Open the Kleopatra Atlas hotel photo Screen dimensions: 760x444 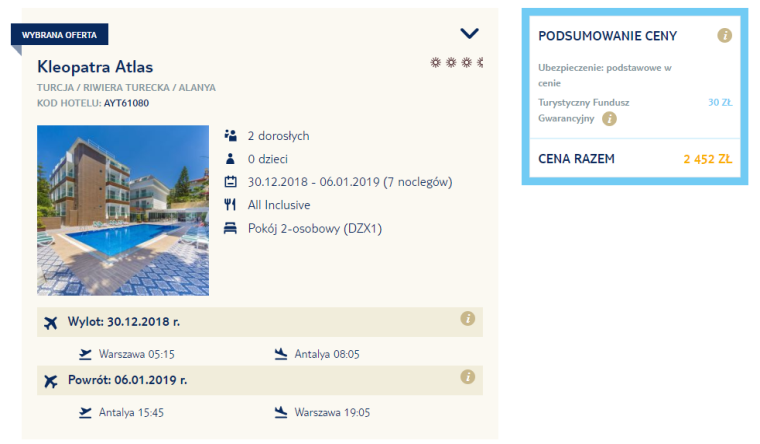pyautogui.click(x=123, y=210)
